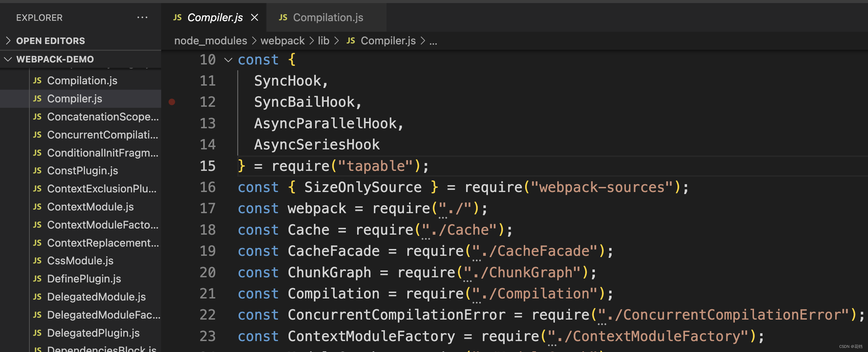
Task: Click ContextModuleFactory variable on line 23
Action: coord(371,336)
